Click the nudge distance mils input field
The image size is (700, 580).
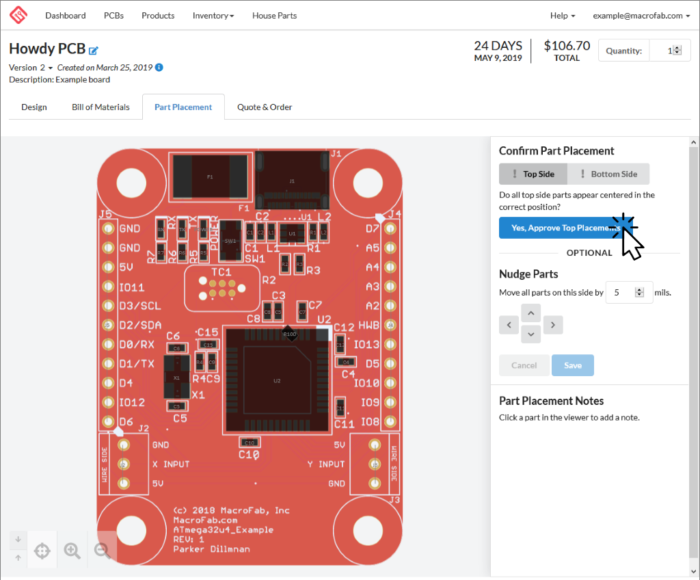pyautogui.click(x=626, y=293)
